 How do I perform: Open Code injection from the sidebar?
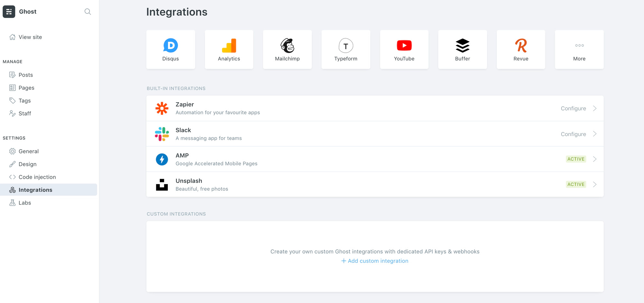[37, 177]
